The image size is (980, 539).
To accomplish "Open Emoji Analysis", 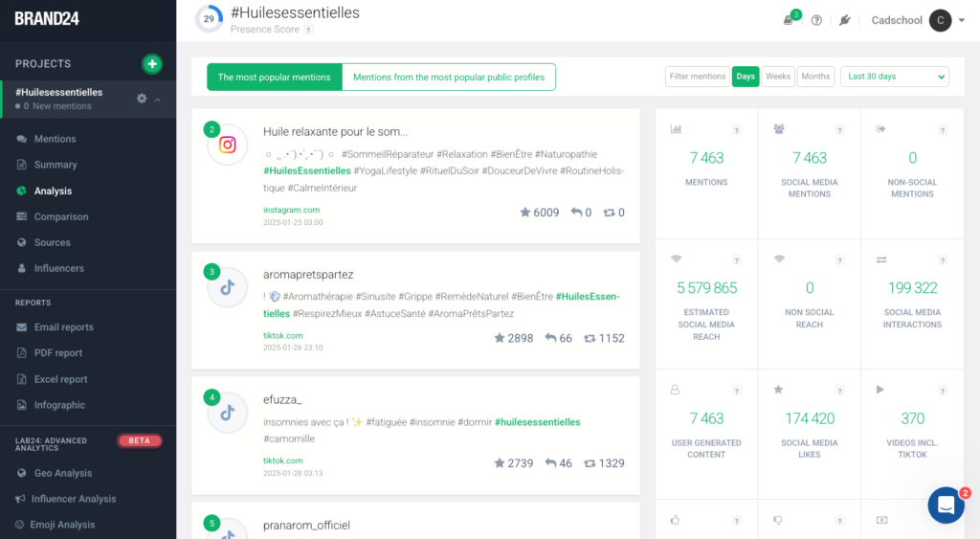I will [62, 525].
